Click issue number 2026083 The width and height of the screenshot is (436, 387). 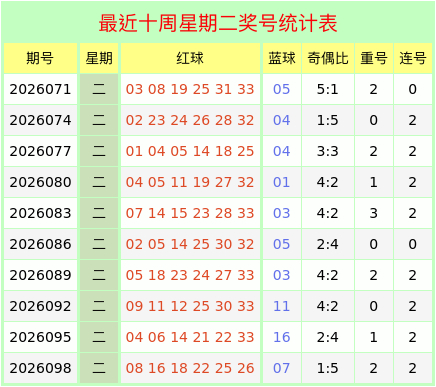40,213
